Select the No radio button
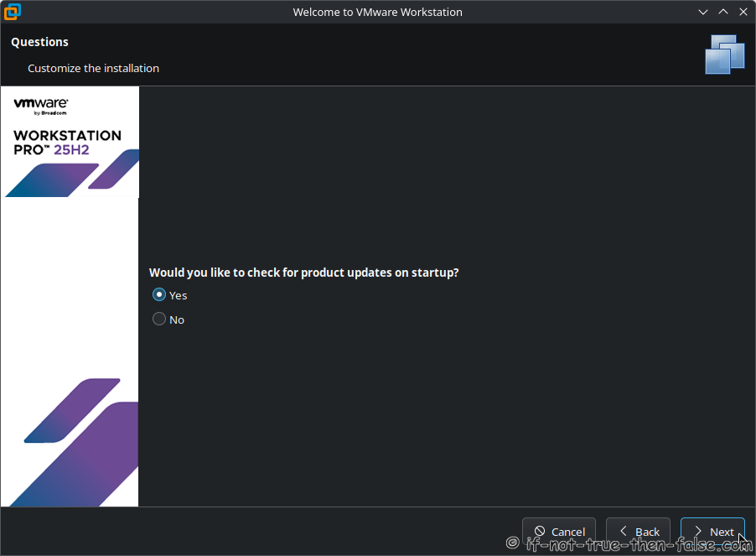Image resolution: width=756 pixels, height=556 pixels. [x=159, y=319]
